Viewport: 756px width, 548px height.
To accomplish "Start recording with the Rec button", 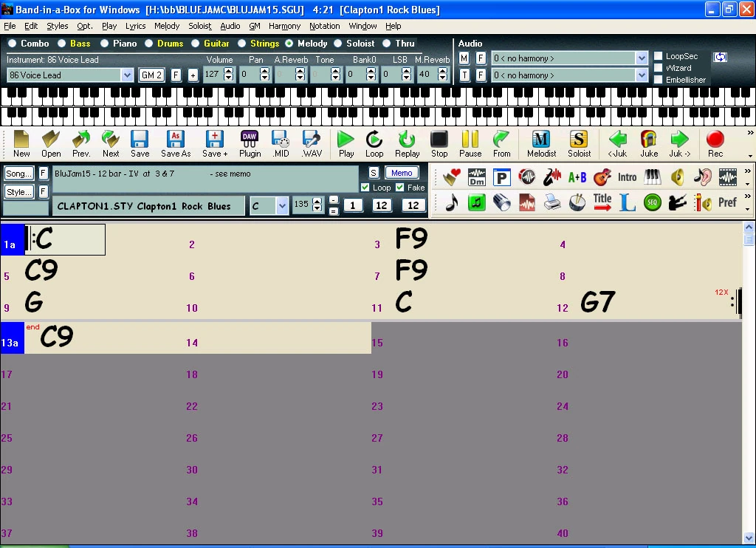I will click(x=715, y=144).
